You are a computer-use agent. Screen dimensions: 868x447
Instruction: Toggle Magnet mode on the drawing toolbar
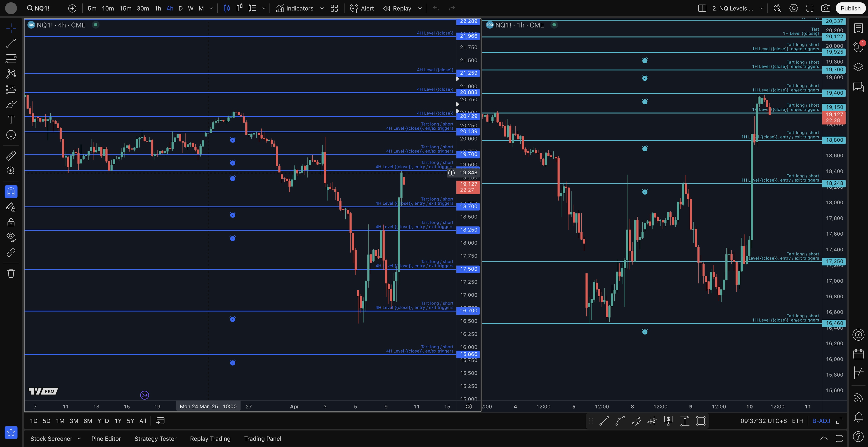click(11, 192)
